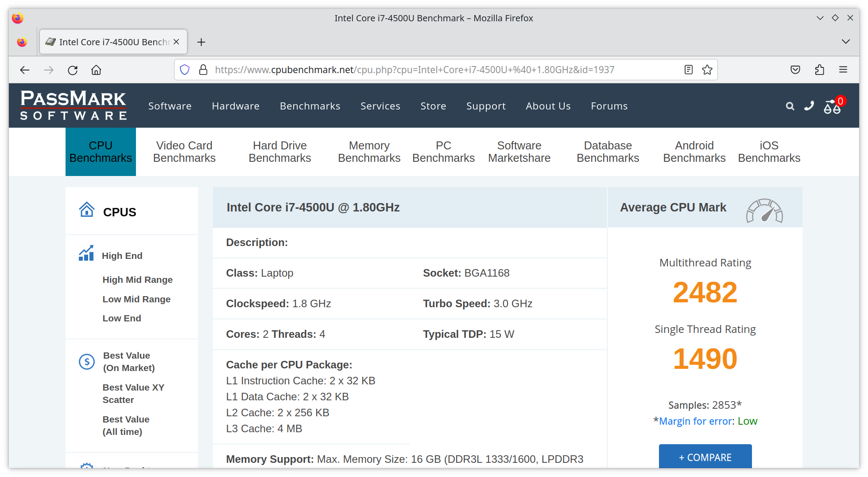This screenshot has height=477, width=868.
Task: Click the URL address field
Action: coord(446,70)
